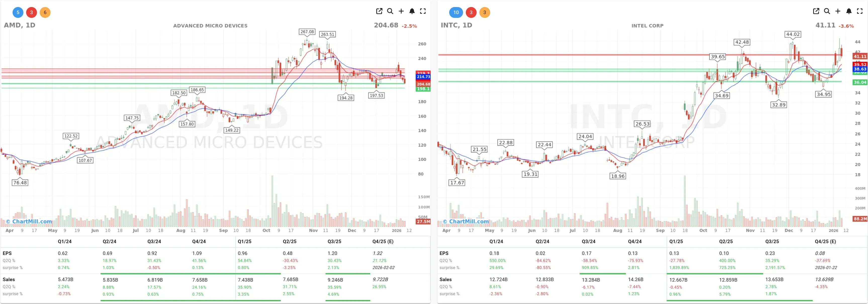The width and height of the screenshot is (868, 304).
Task: Click the plus icon to add AMD indicator
Action: [x=401, y=11]
